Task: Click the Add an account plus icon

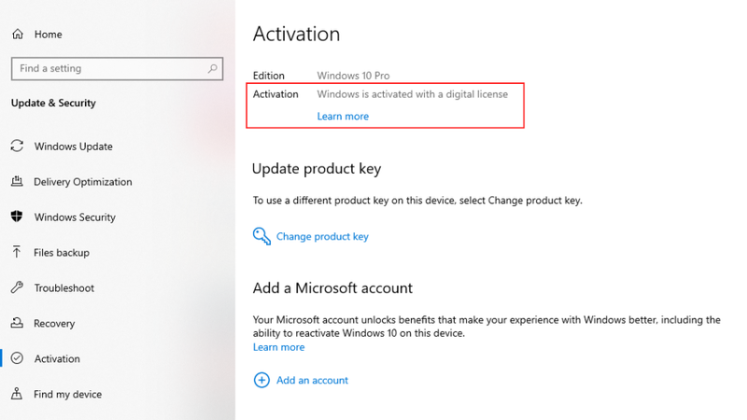Action: (x=262, y=380)
